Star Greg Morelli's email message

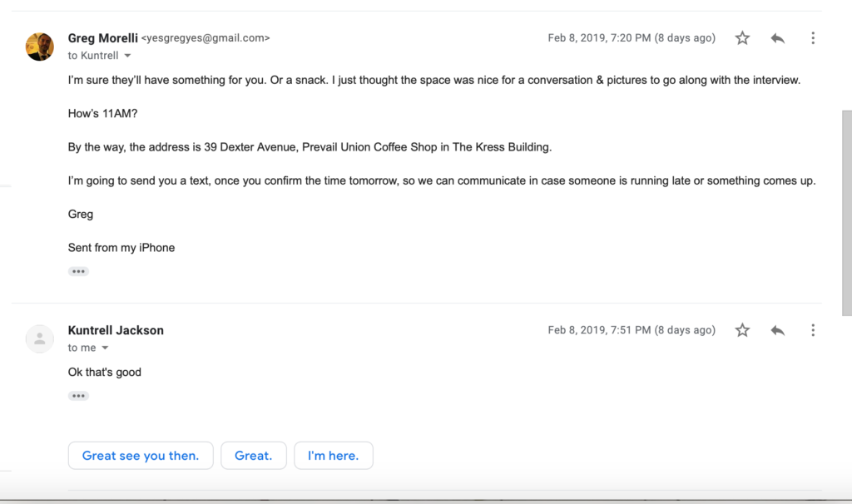coord(742,38)
